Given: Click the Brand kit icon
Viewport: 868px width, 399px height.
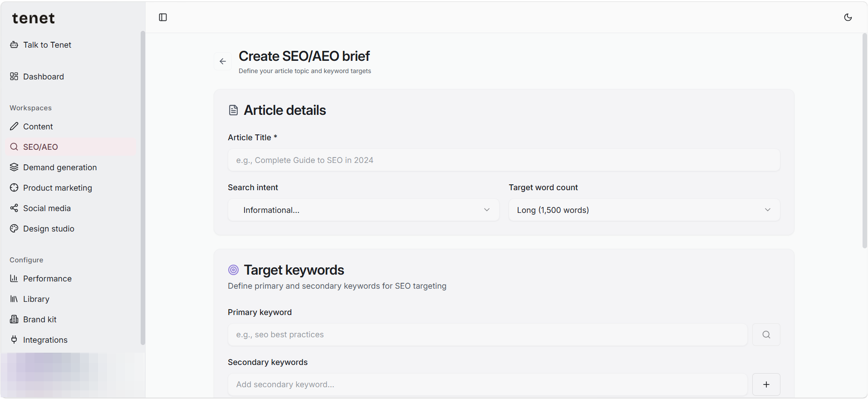Looking at the screenshot, I should tap(14, 319).
